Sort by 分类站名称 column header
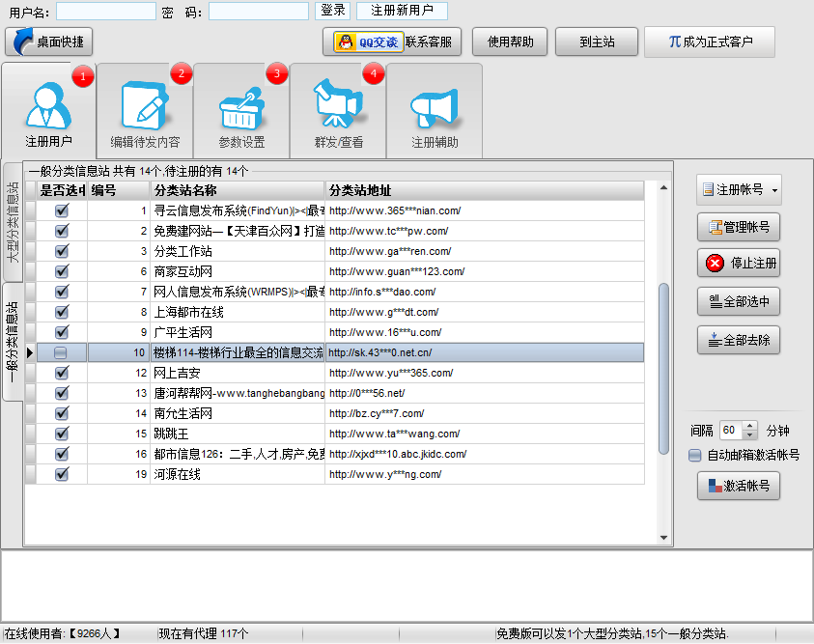814x644 pixels. coord(238,190)
